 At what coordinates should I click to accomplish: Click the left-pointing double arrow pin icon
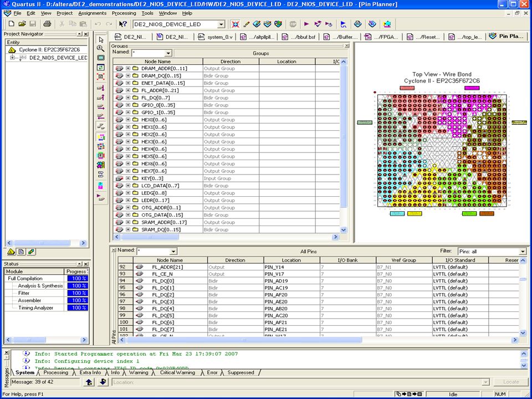[101, 116]
